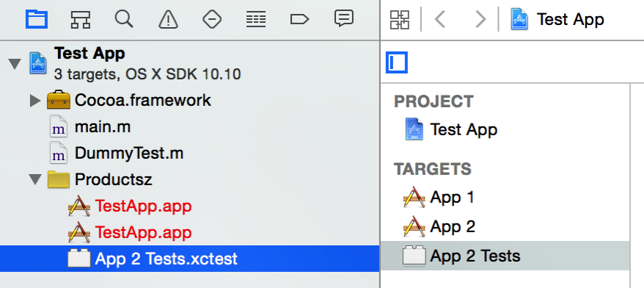Click the related items grid icon

pyautogui.click(x=400, y=20)
